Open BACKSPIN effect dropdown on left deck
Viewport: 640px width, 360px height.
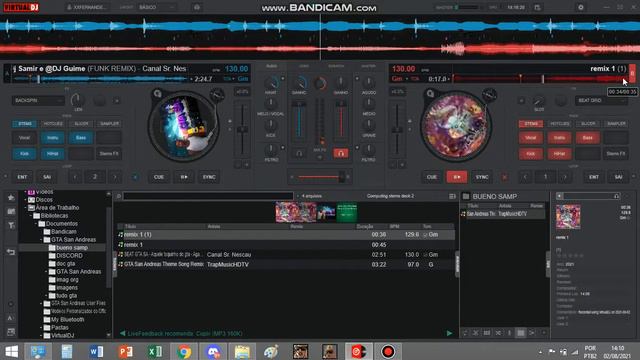click(x=38, y=100)
